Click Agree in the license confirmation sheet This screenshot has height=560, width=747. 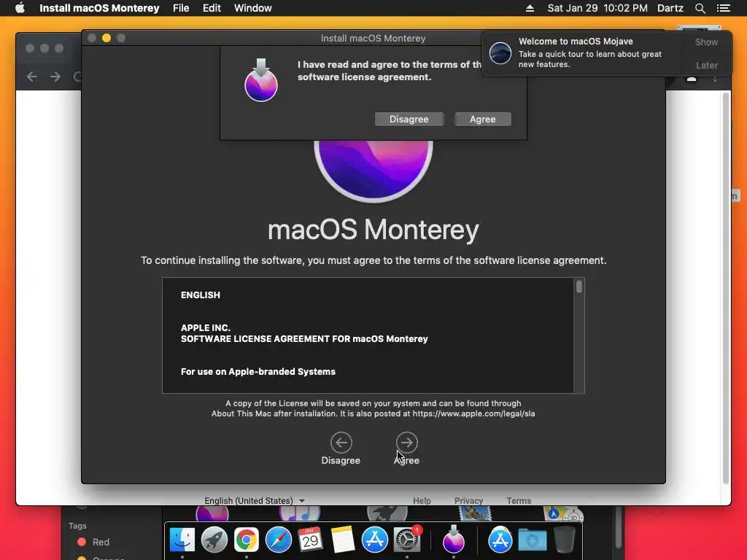click(x=483, y=119)
